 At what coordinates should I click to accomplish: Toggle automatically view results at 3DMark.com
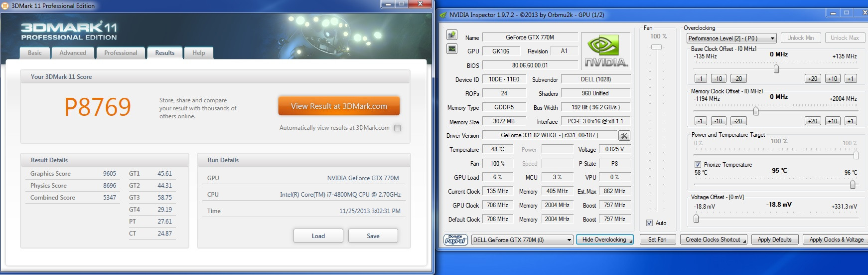coord(397,128)
